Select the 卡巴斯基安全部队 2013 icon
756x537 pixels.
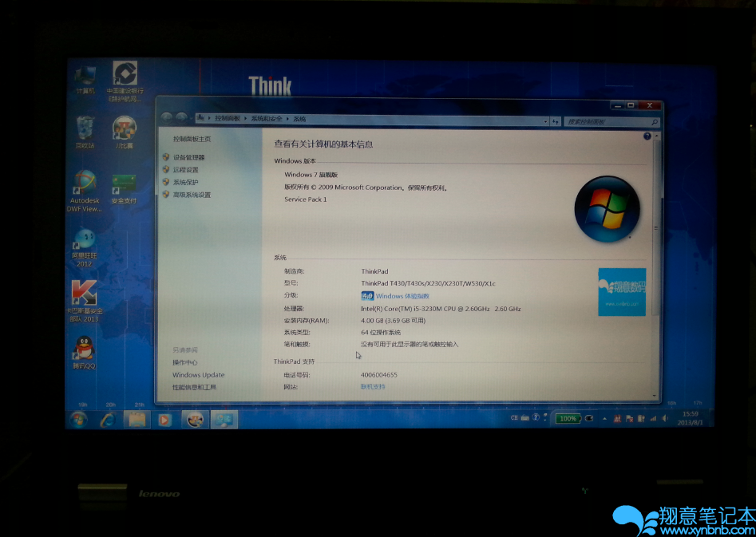85,302
